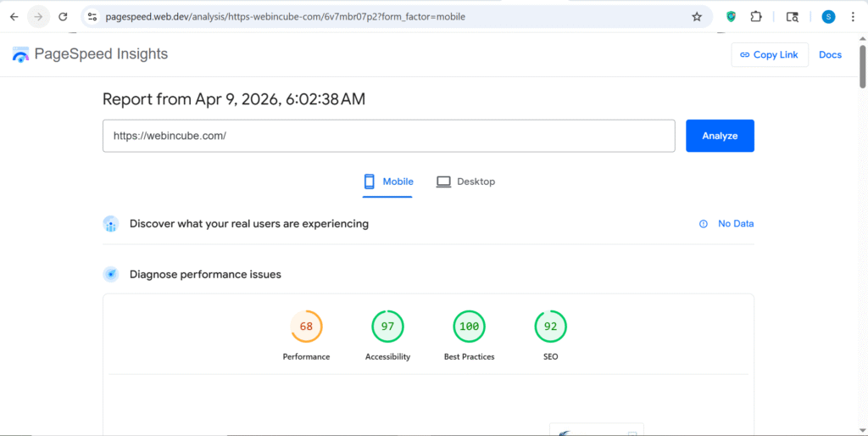Click the Accessibility label under the gauge
This screenshot has height=436, width=868.
tap(387, 357)
